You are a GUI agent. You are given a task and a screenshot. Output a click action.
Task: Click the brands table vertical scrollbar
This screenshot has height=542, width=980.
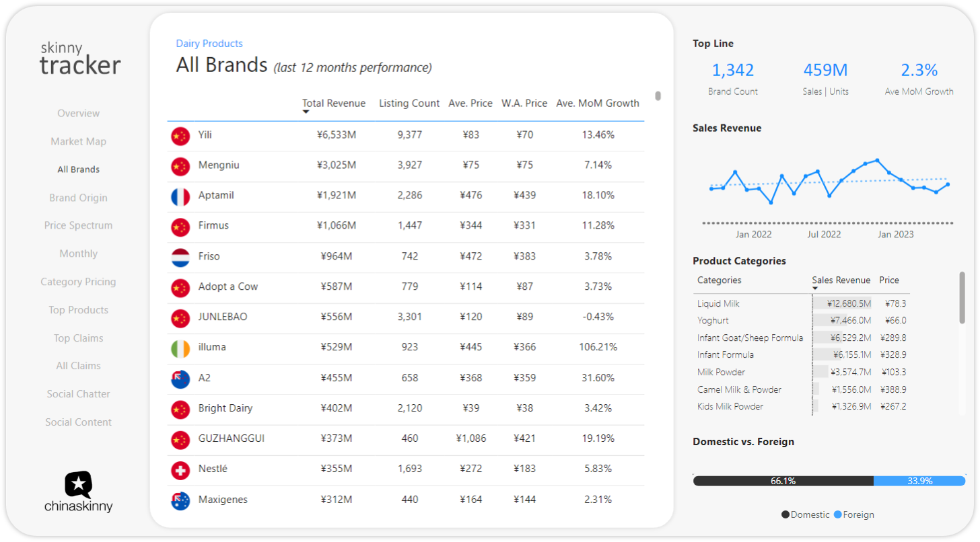click(x=658, y=96)
